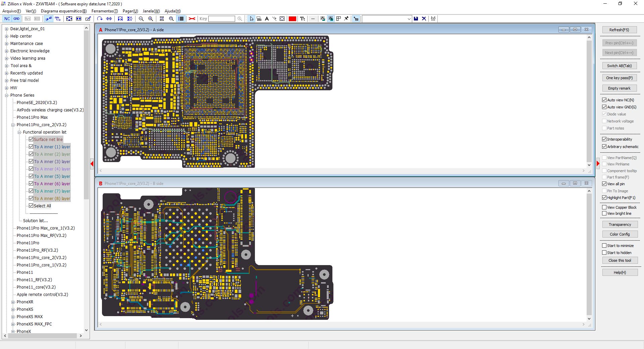This screenshot has height=349, width=644.
Task: Collapse the Phone Series tree node
Action: [6, 95]
